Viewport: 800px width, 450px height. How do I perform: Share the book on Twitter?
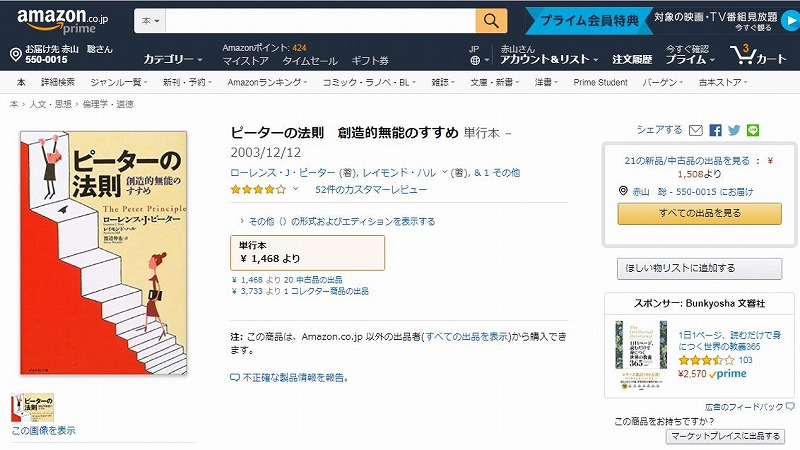click(x=734, y=131)
